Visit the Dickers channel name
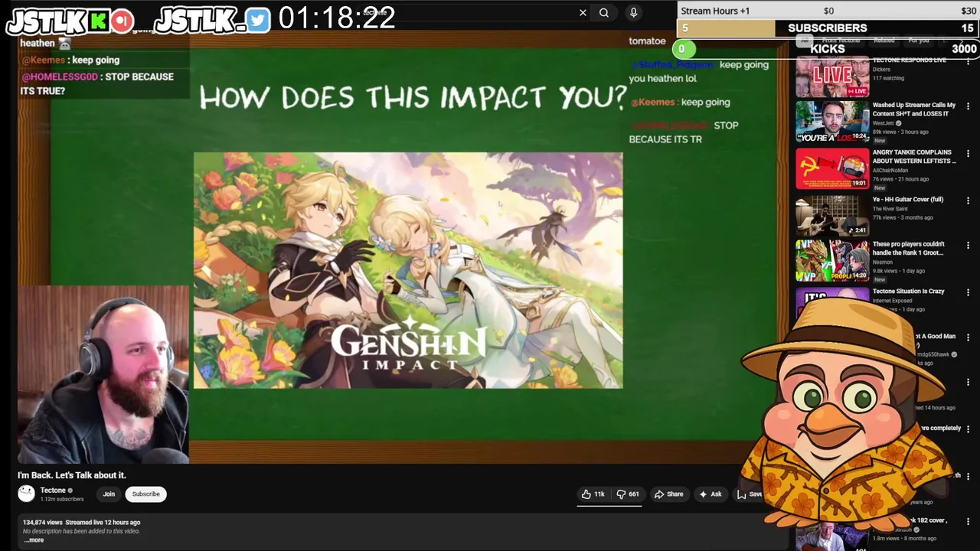Image resolution: width=980 pixels, height=551 pixels. [x=881, y=70]
